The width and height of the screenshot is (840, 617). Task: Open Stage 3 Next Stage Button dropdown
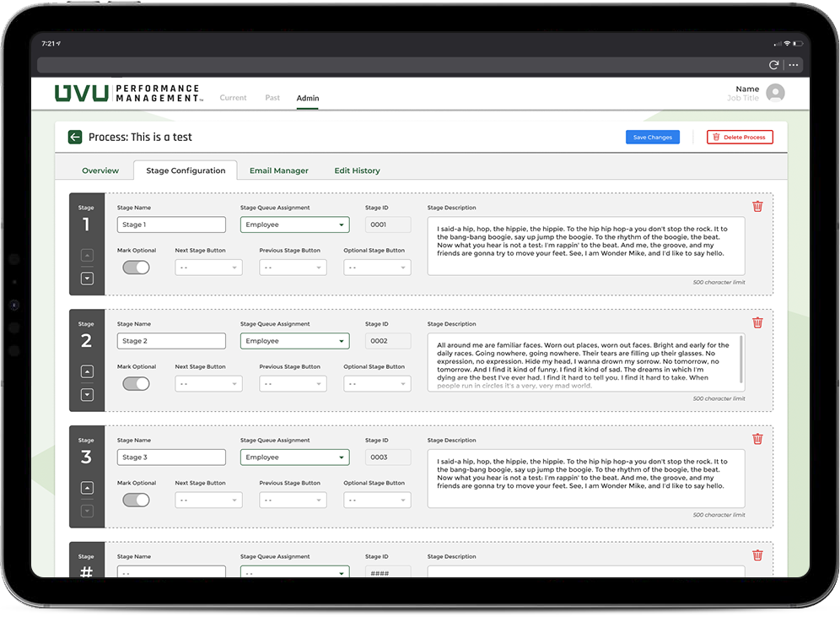208,501
